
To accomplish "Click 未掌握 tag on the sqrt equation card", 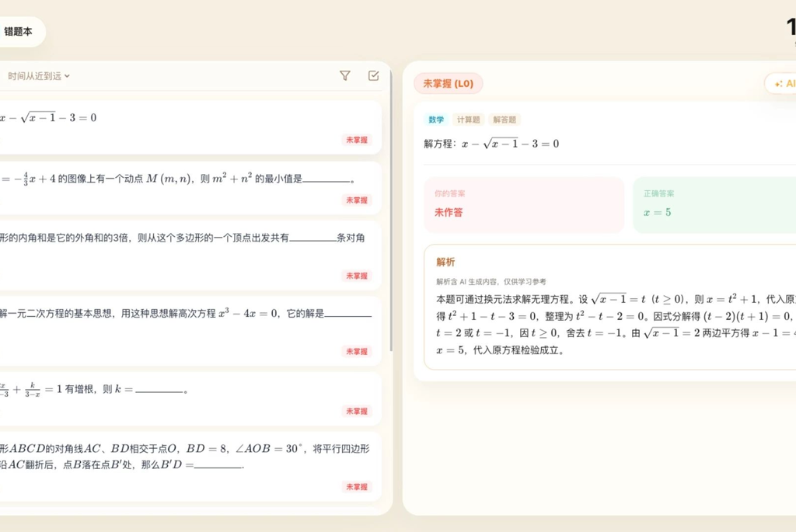I will (356, 140).
